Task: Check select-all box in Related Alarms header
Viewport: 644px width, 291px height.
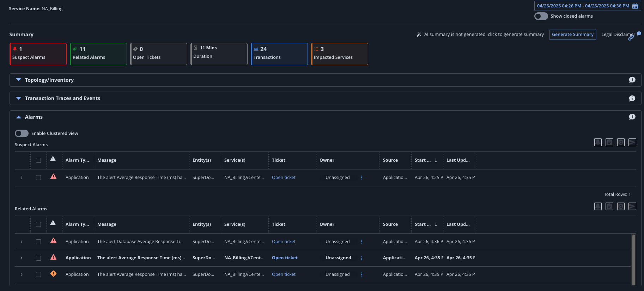Action: coord(38,224)
